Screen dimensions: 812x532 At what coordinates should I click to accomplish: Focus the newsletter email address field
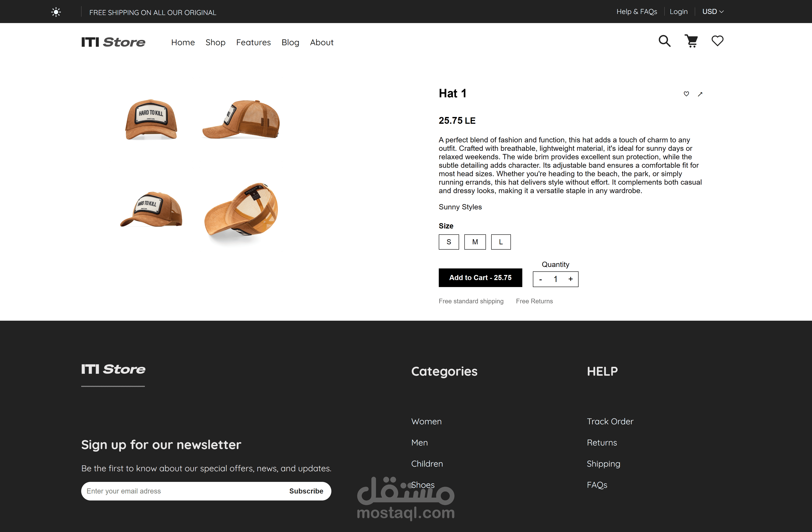pos(182,491)
